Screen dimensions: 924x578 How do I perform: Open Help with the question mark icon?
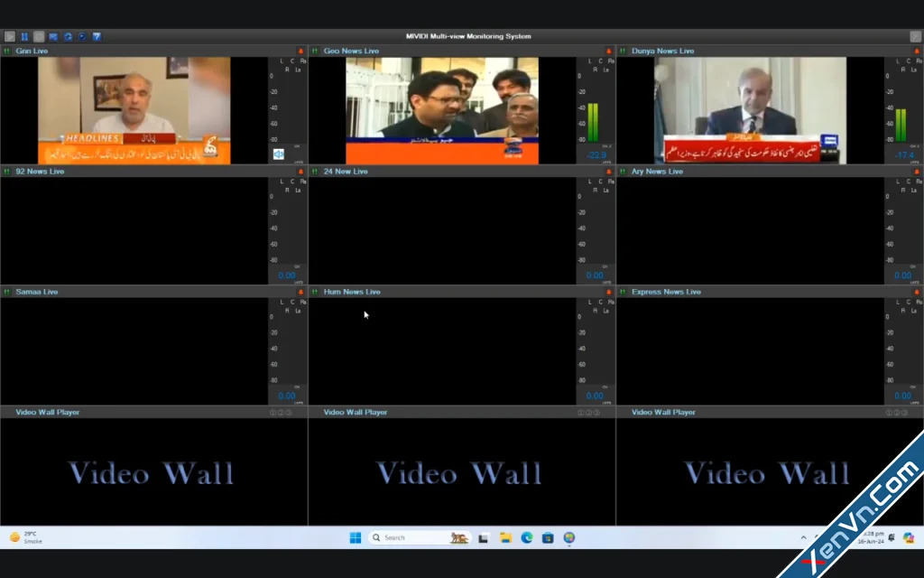pyautogui.click(x=97, y=36)
